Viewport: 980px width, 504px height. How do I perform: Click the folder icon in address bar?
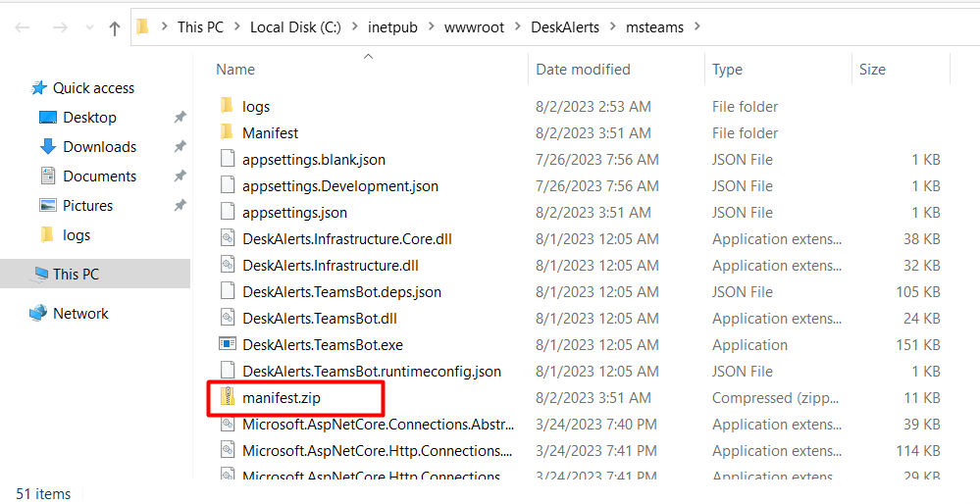(x=143, y=26)
